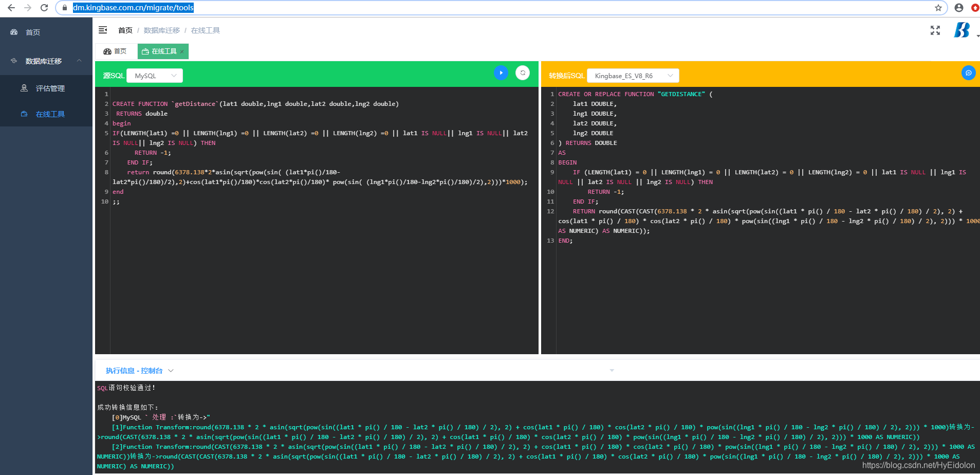Click the 首页 breadcrumb link
The width and height of the screenshot is (980, 475).
pyautogui.click(x=125, y=30)
